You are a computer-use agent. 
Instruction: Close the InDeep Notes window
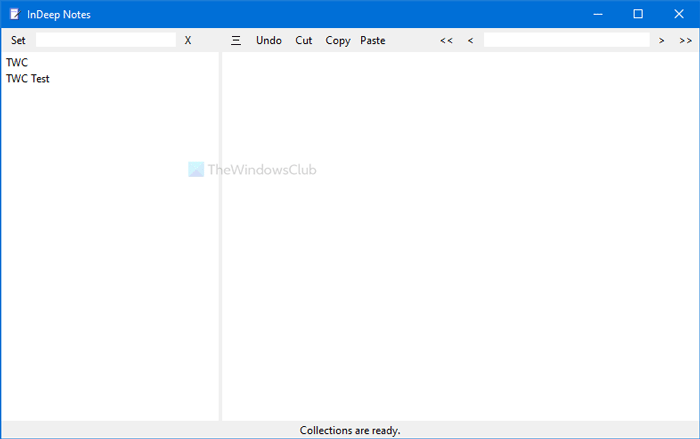pyautogui.click(x=679, y=14)
